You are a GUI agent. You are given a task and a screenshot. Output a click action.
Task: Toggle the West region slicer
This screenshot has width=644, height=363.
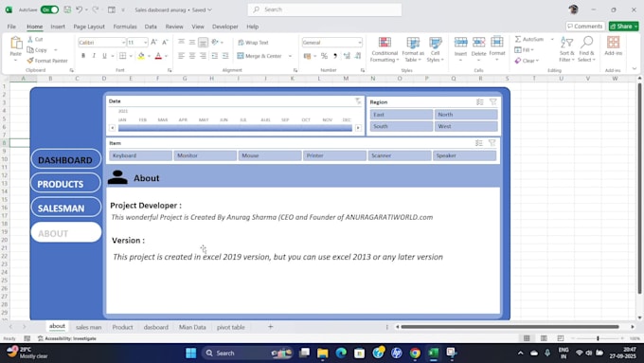(466, 126)
